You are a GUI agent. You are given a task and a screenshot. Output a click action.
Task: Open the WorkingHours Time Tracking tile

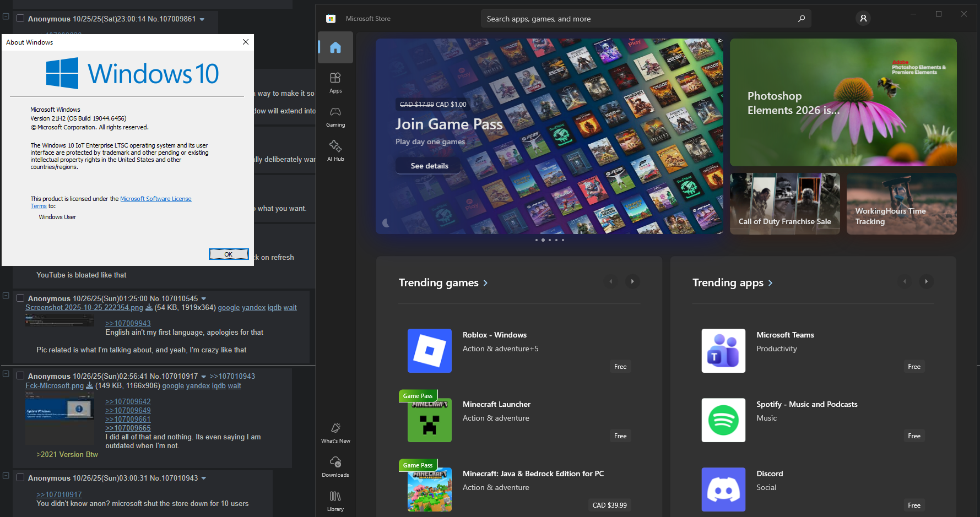coord(901,204)
